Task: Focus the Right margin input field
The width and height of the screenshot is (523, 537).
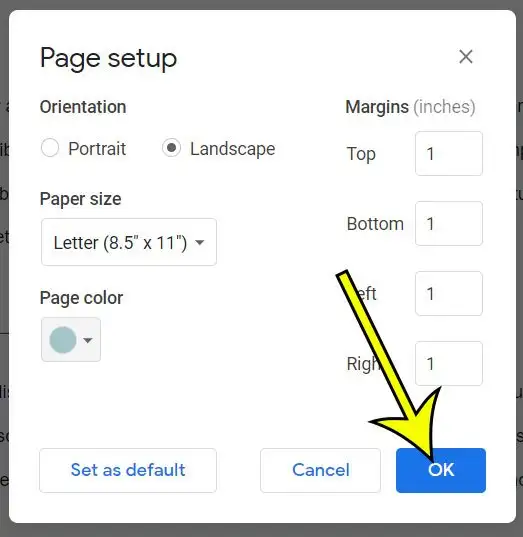Action: [449, 363]
